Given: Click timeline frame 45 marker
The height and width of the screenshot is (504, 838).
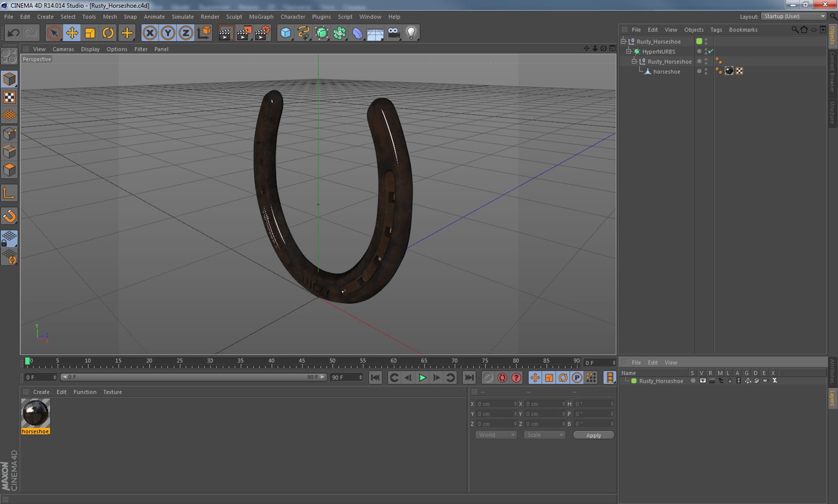Looking at the screenshot, I should (302, 362).
